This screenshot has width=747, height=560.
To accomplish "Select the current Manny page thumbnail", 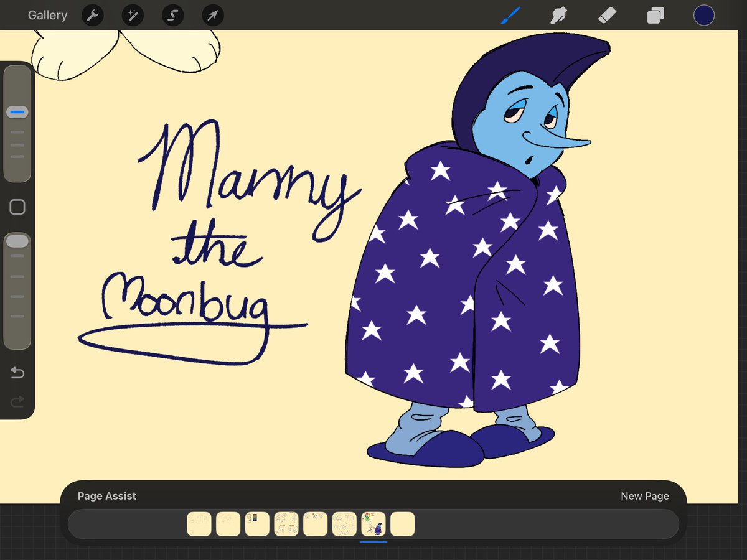I will click(374, 524).
